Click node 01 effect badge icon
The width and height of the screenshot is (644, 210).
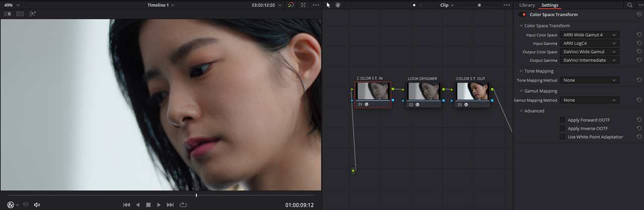click(x=367, y=104)
